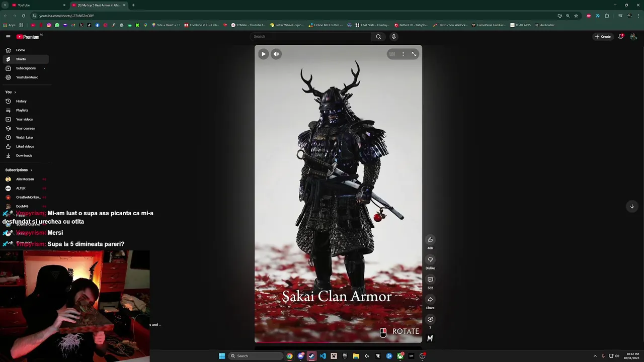Screen dimensions: 644x362
Task: Toggle the captions button on the Short
Action: click(x=392, y=54)
